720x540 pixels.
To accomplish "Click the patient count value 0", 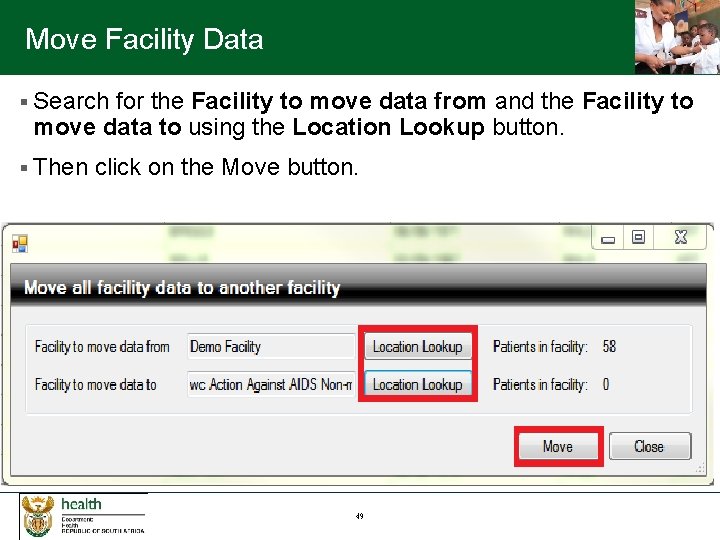I will click(606, 384).
